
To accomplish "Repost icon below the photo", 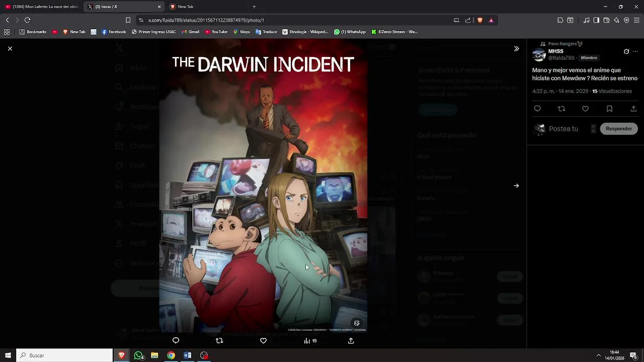I will 219,341.
